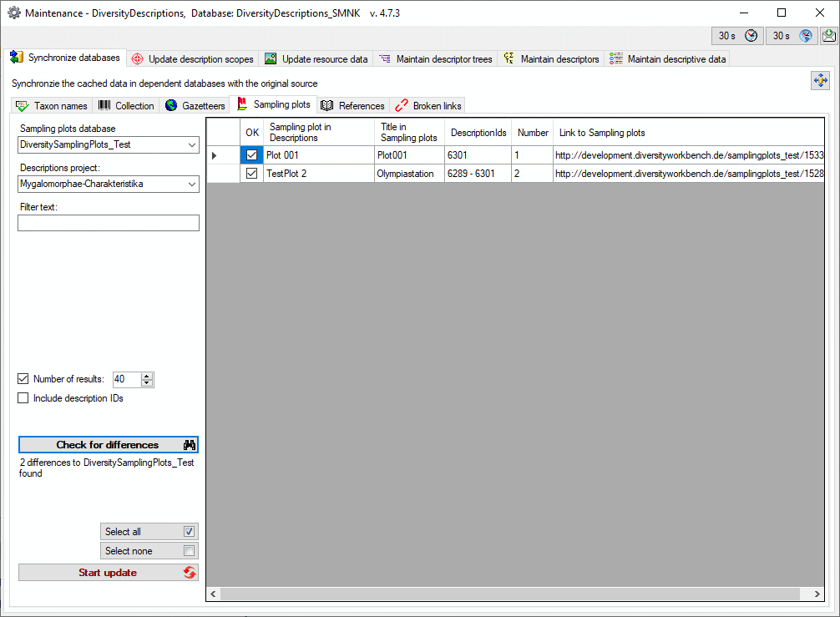This screenshot has height=617, width=840.
Task: Enable Include description IDs option
Action: pyautogui.click(x=23, y=398)
